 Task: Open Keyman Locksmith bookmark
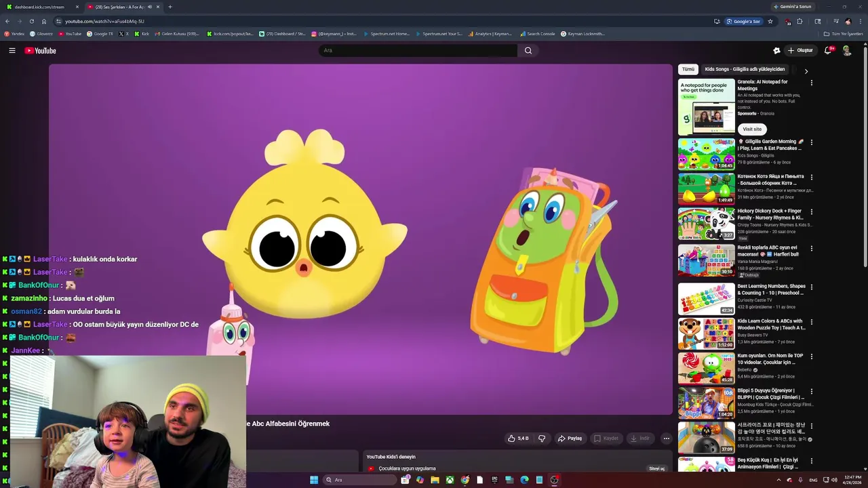[583, 33]
